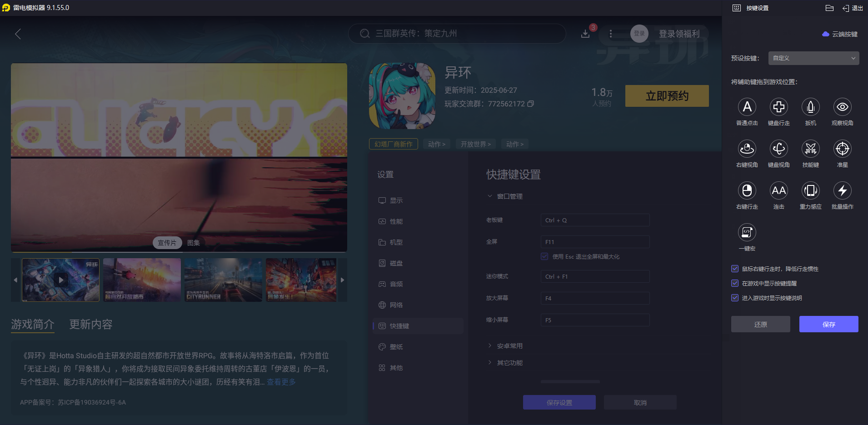The height and width of the screenshot is (425, 868).
Task: Uncheck 进入游戏时显示按键说明
Action: (734, 298)
